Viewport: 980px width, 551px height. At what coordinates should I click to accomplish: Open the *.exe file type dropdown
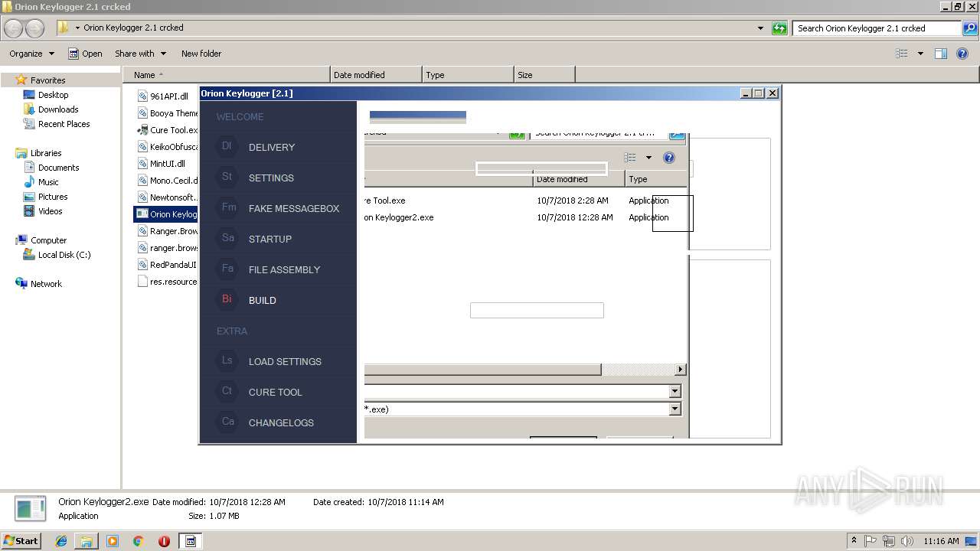pyautogui.click(x=675, y=409)
